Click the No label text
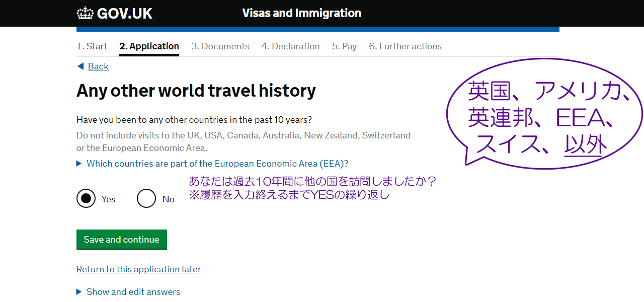This screenshot has height=302, width=644. [x=169, y=199]
